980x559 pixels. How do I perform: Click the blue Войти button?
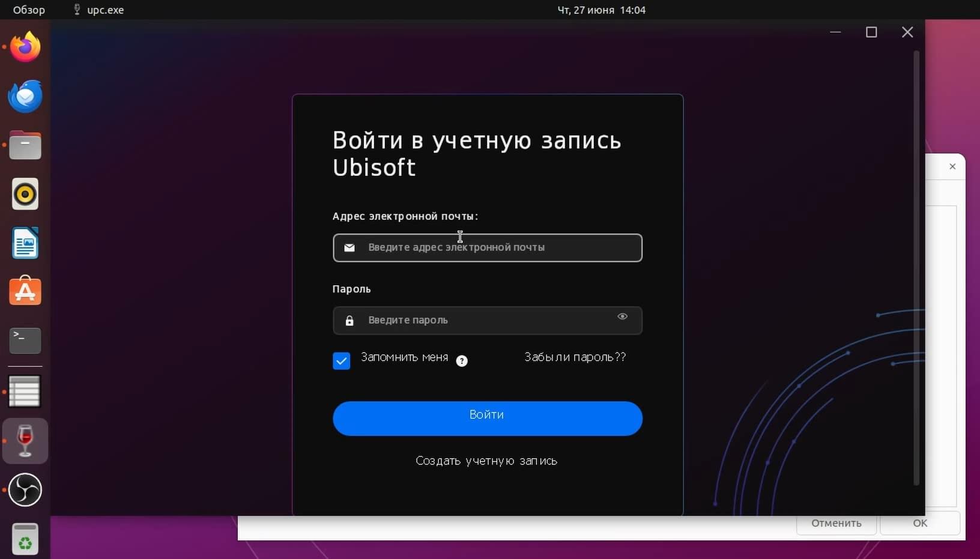[488, 418]
